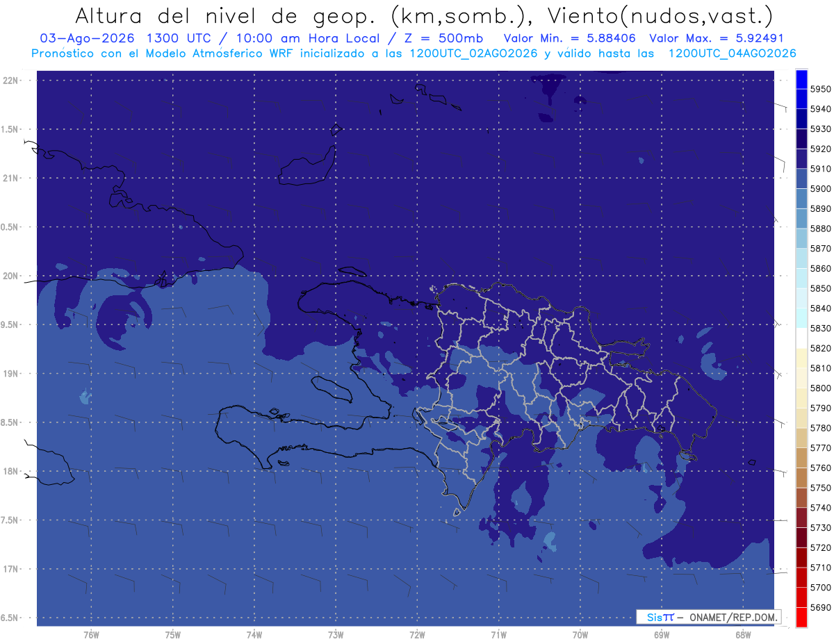The height and width of the screenshot is (644, 834).
Task: Click the colorbar band between 5900 and 5910
Action: [801, 179]
